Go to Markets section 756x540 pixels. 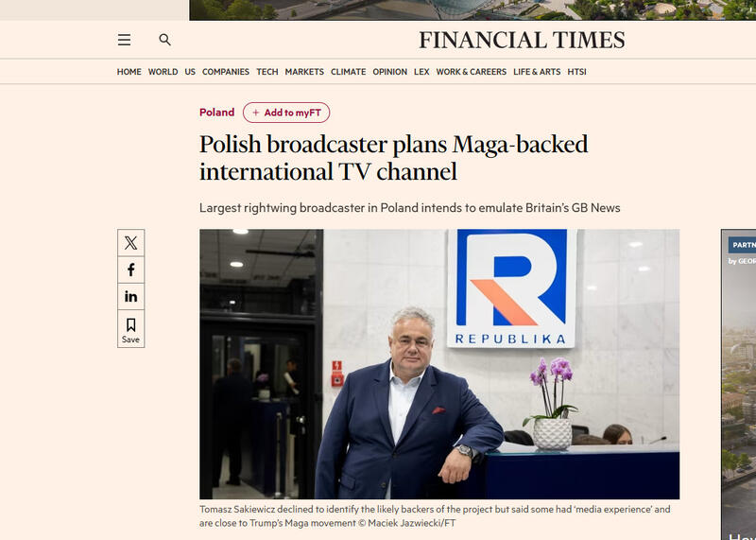click(304, 72)
